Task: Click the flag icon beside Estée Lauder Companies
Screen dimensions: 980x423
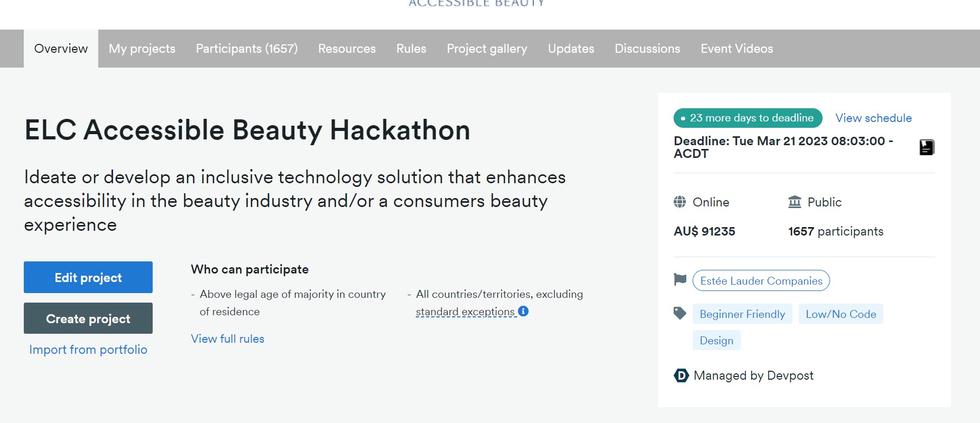Action: click(x=680, y=279)
